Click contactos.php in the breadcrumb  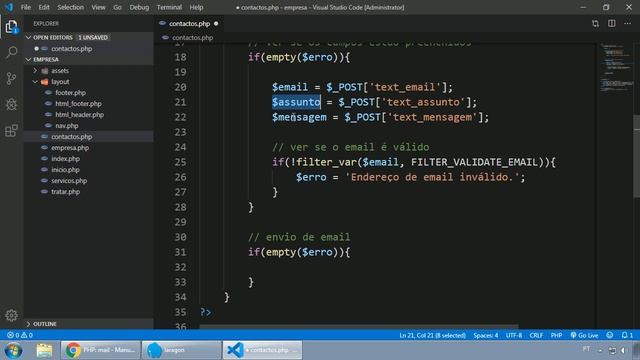pos(192,38)
